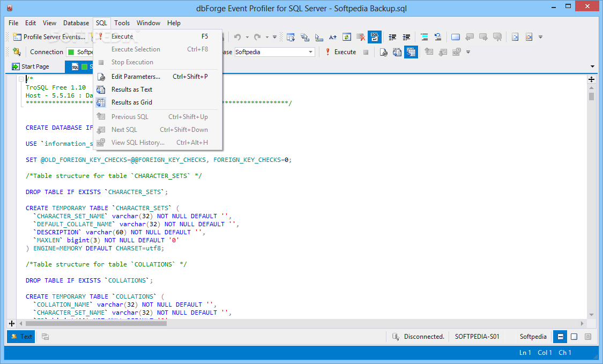This screenshot has width=603, height=364.
Task: Click the horizontal scrollbar thumb
Action: [x=95, y=324]
